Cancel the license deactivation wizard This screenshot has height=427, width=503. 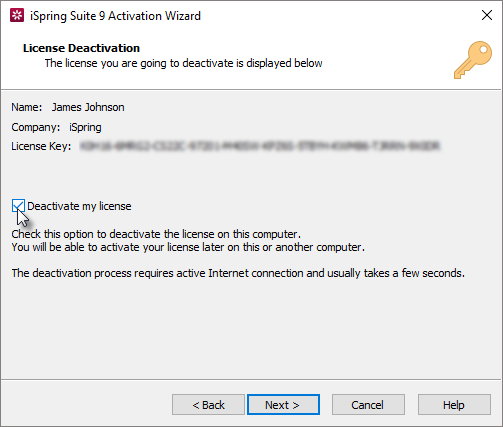[x=368, y=405]
